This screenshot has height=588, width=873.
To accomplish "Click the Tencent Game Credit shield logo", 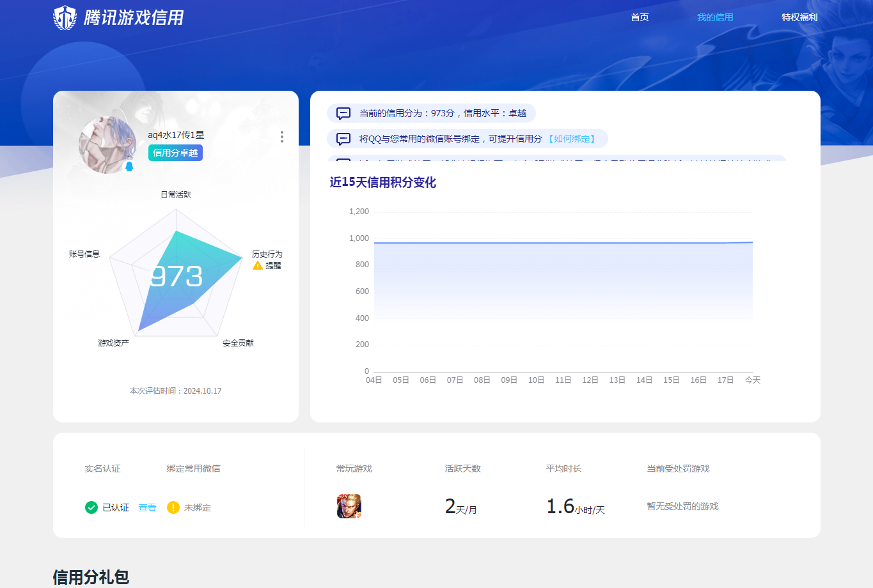I will pos(65,18).
